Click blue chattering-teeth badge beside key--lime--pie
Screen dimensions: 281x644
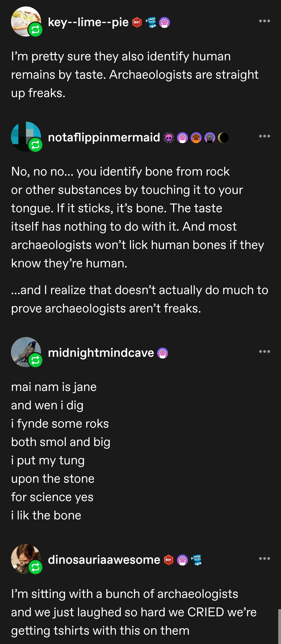coord(151,22)
